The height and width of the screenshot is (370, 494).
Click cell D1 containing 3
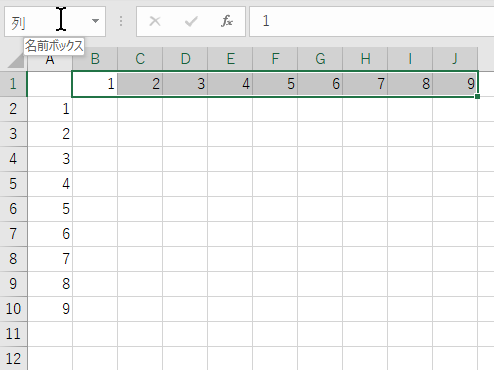coord(185,84)
